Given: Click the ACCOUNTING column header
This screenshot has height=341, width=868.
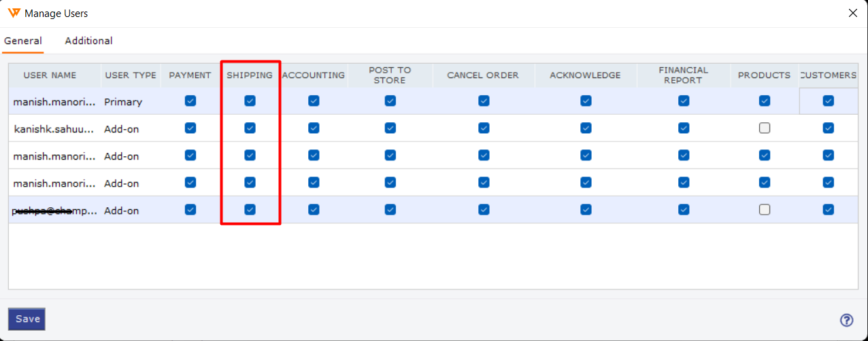Looking at the screenshot, I should (314, 75).
